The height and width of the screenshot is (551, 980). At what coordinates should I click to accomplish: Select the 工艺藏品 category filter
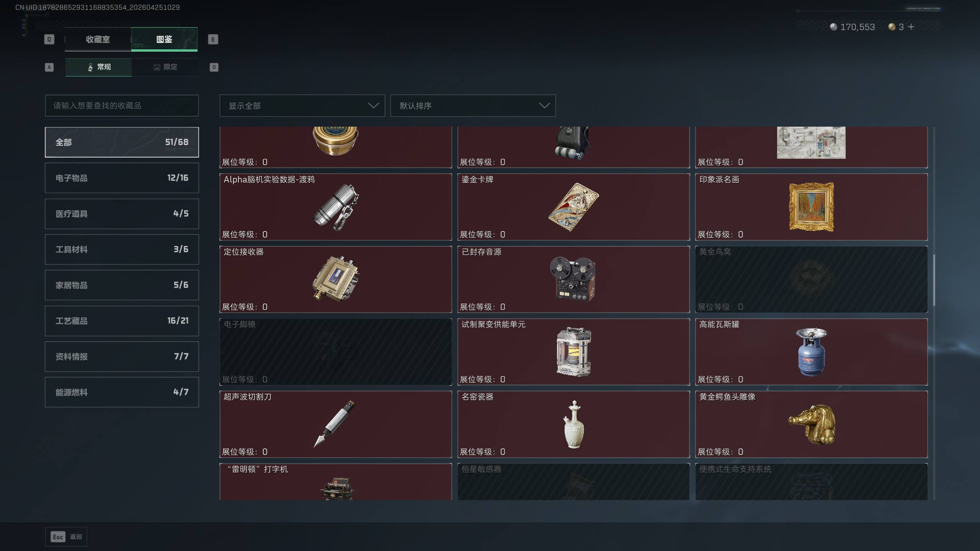click(122, 321)
